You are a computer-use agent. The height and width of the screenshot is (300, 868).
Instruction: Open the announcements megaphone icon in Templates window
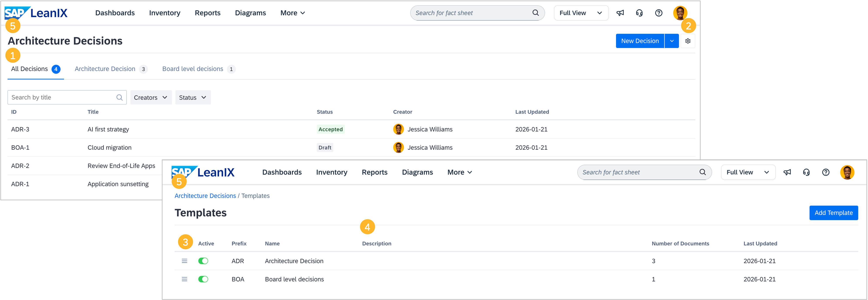[x=787, y=172]
